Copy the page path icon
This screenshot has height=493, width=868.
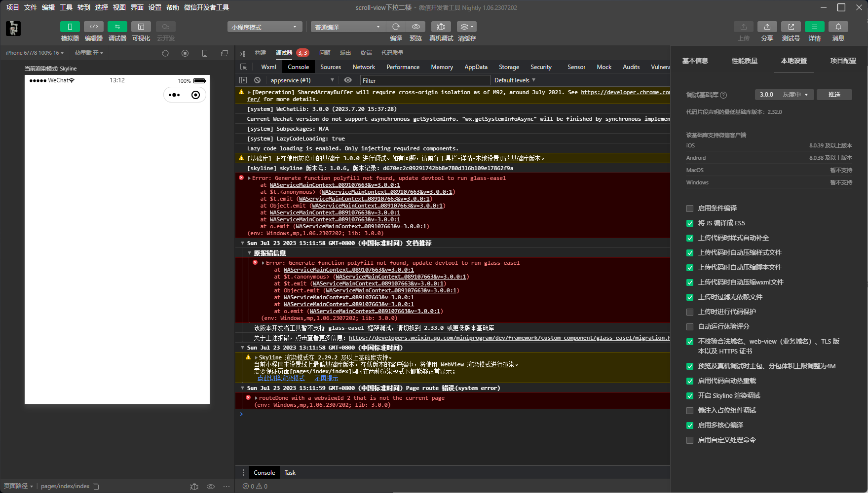click(96, 487)
